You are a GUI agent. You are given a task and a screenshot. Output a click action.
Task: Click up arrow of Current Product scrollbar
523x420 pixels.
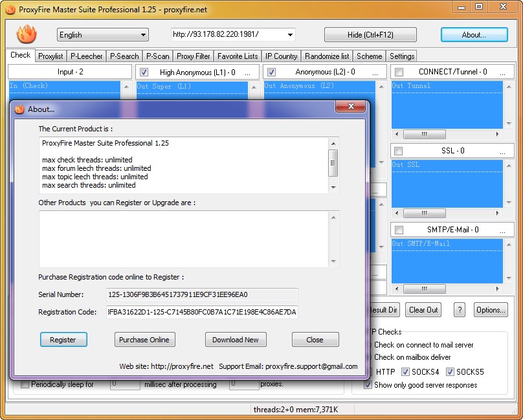pos(333,144)
